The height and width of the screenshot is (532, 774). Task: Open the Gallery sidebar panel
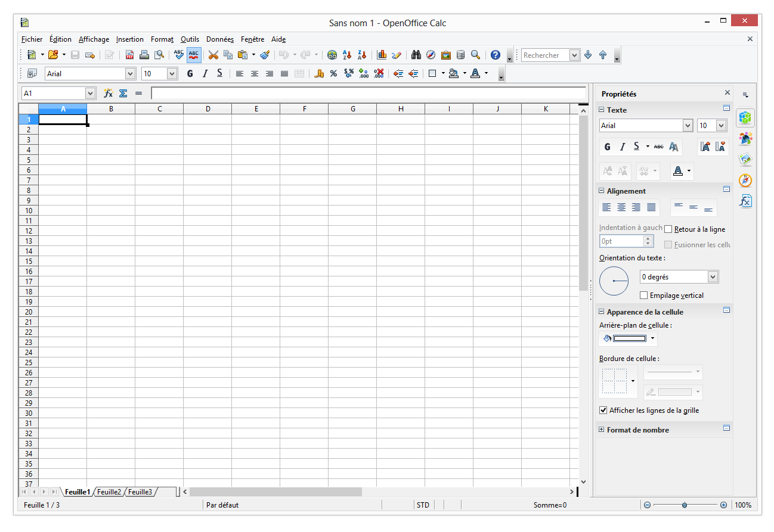coord(746,159)
